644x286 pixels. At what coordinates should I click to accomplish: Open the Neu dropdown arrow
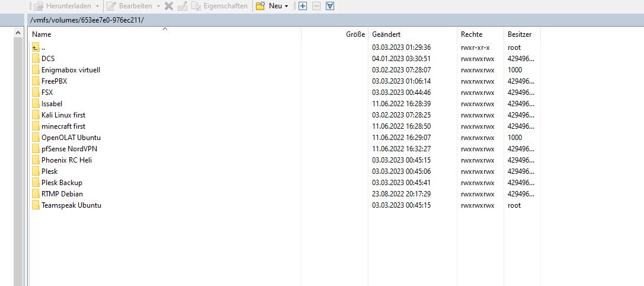[287, 7]
